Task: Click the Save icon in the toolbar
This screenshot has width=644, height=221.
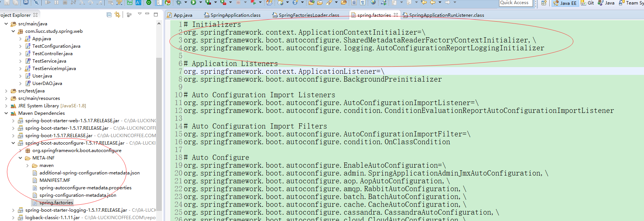Action: 7,2
